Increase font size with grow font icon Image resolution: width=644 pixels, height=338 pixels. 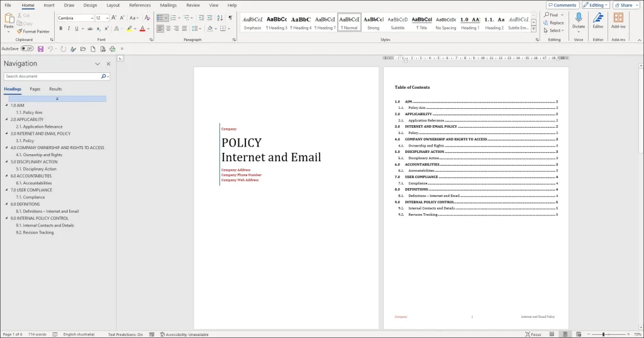click(114, 18)
